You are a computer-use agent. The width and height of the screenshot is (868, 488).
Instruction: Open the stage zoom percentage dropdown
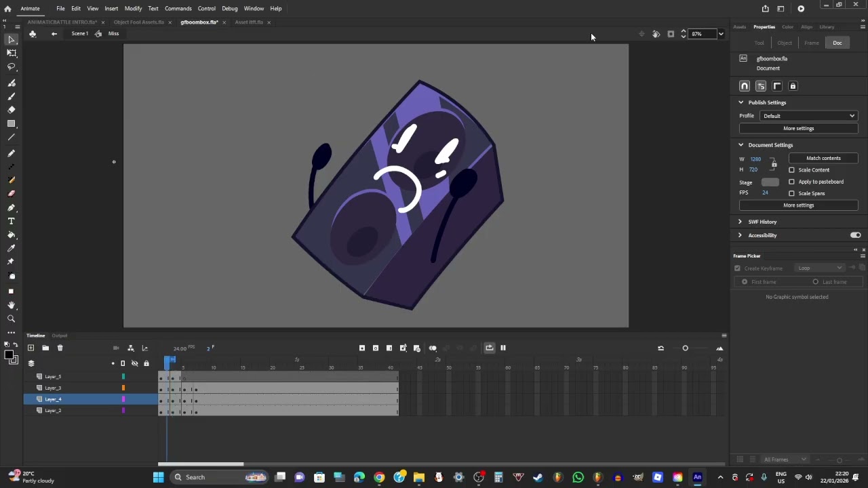click(x=720, y=34)
